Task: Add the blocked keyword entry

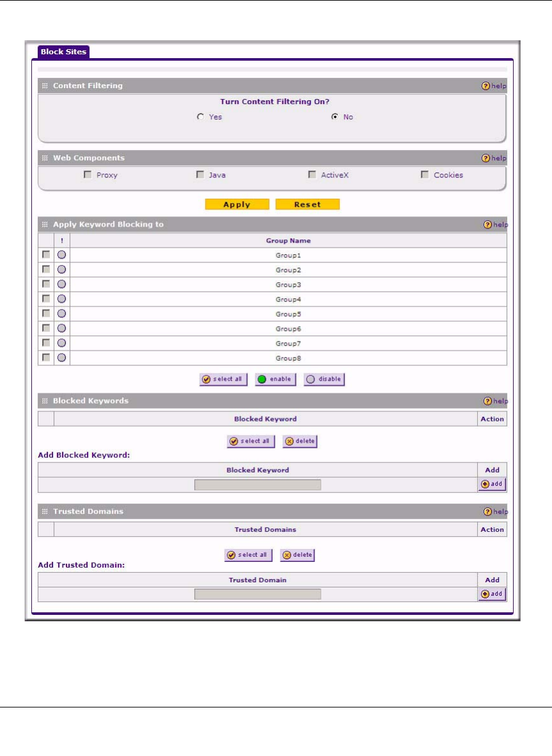Action: pyautogui.click(x=492, y=484)
